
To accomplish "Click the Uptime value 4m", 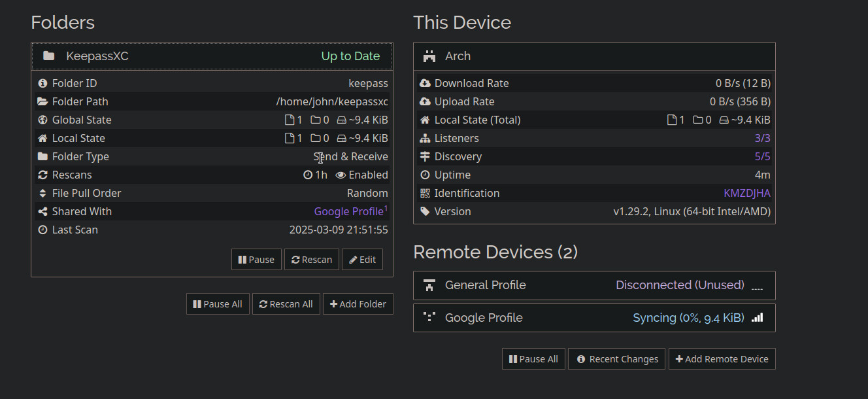I will click(763, 175).
